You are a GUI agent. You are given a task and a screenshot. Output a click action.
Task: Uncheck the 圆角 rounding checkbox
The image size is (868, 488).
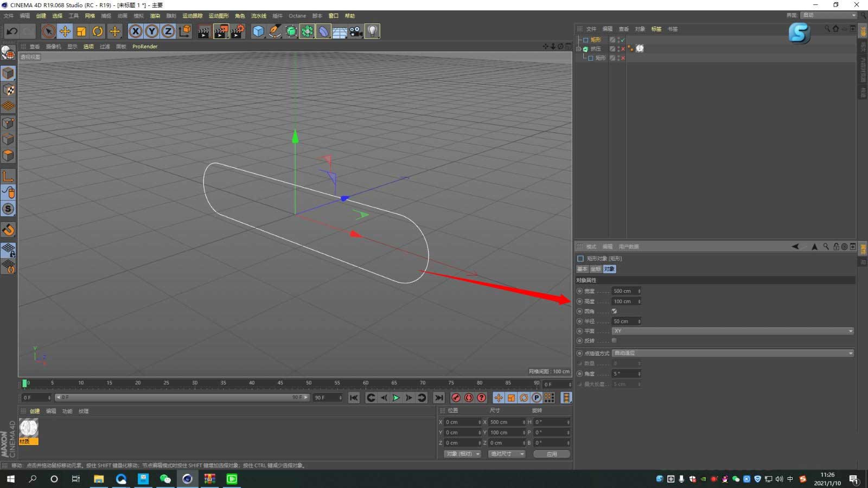tap(614, 311)
